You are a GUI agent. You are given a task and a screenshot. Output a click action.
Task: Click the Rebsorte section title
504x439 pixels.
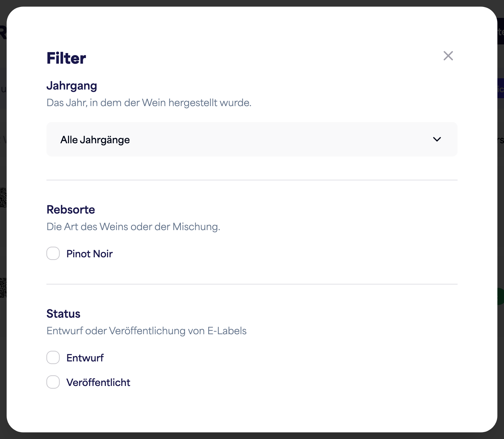click(x=71, y=210)
